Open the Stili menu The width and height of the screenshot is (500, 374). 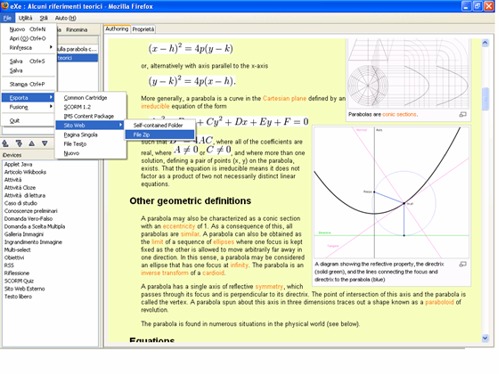point(44,18)
